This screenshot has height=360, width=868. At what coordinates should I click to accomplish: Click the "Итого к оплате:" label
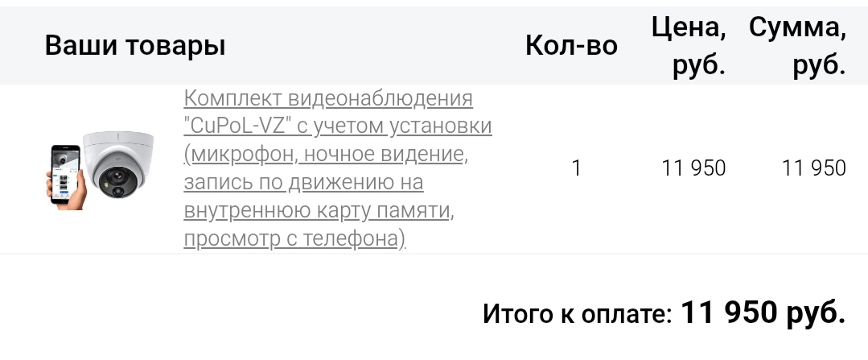pos(577,313)
